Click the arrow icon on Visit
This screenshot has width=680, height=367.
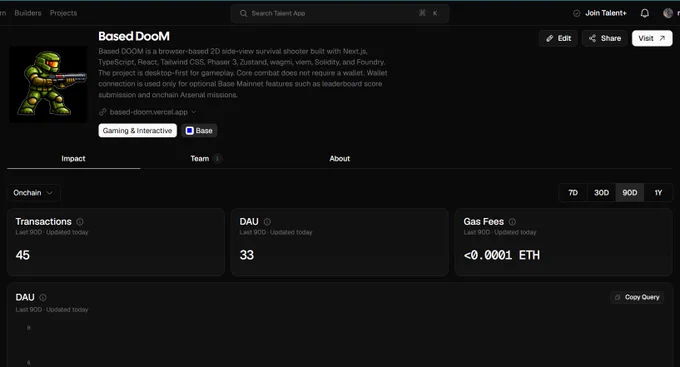(662, 39)
